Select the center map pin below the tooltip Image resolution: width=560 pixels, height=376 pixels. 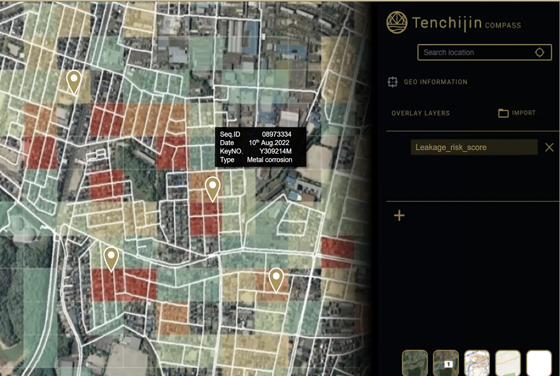[212, 189]
